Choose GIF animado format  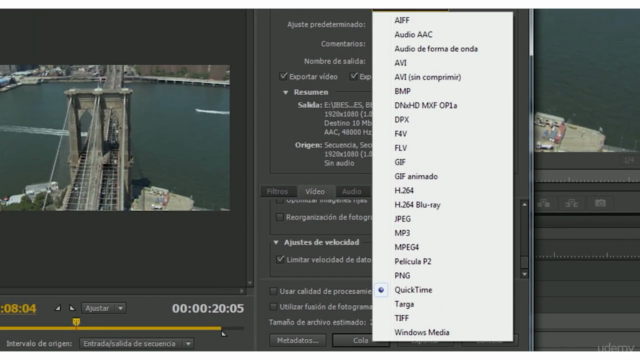(x=416, y=176)
